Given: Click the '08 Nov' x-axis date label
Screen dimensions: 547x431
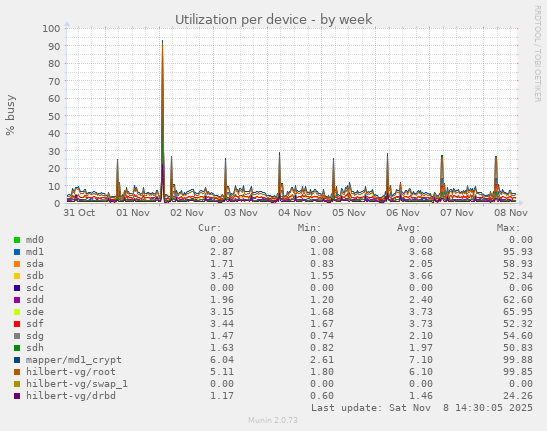Looking at the screenshot, I should pos(511,213).
